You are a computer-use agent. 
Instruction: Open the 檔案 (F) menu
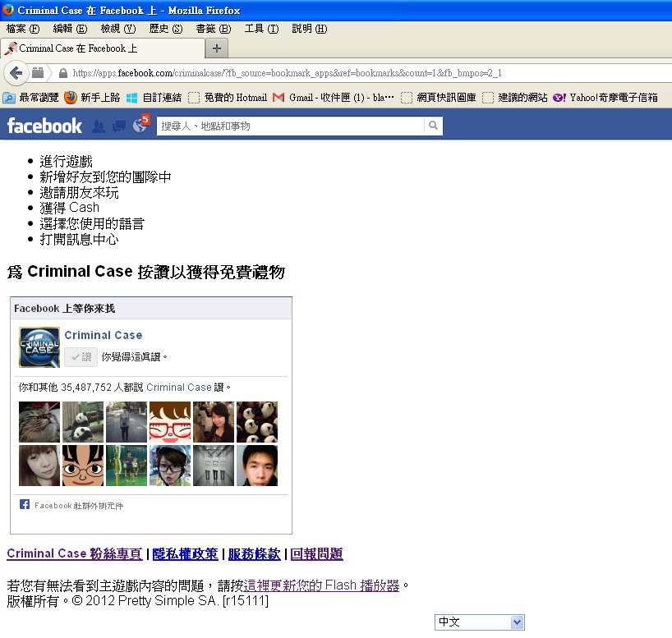point(23,29)
